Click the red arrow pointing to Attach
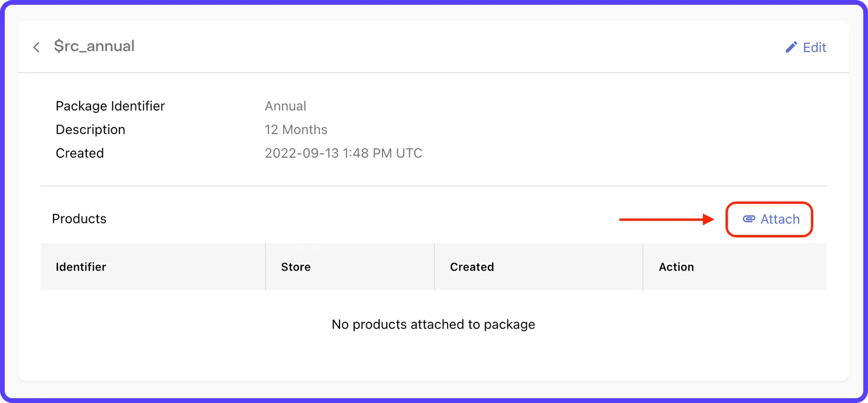This screenshot has width=868, height=403. (667, 219)
